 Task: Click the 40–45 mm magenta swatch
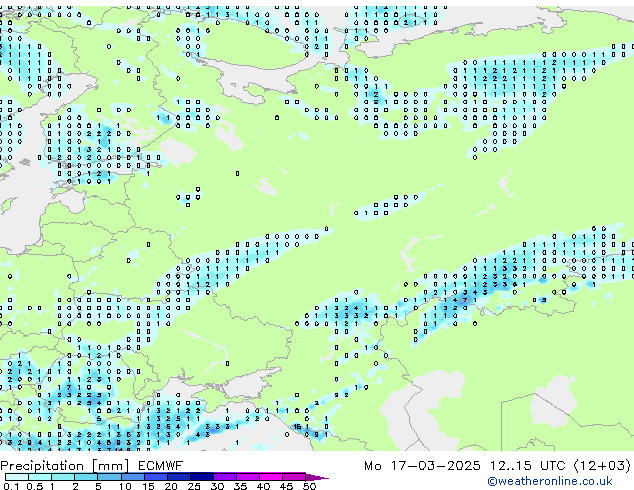click(x=271, y=477)
